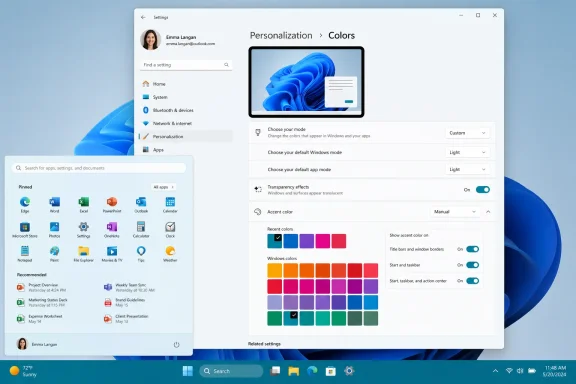The width and height of the screenshot is (576, 384).
Task: Click Start menu search field
Action: coord(99,168)
